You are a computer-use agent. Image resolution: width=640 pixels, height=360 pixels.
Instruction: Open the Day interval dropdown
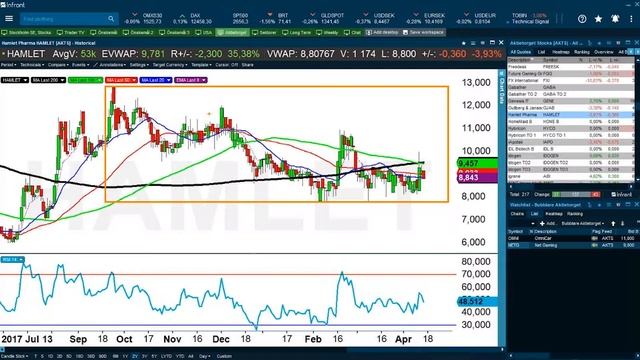click(204, 356)
